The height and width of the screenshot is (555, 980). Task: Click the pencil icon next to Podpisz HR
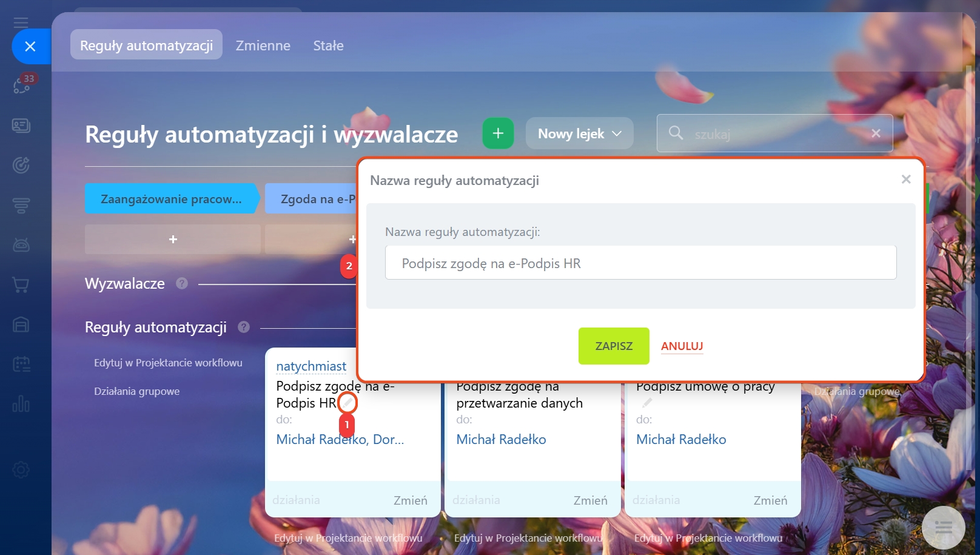click(347, 403)
